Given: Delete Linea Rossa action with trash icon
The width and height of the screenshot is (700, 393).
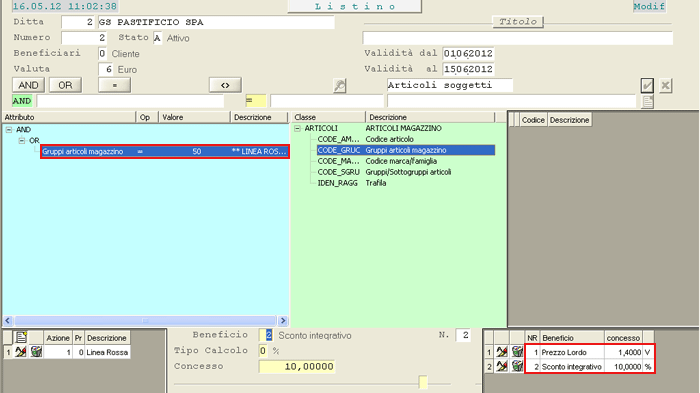Looking at the screenshot, I should [x=36, y=352].
